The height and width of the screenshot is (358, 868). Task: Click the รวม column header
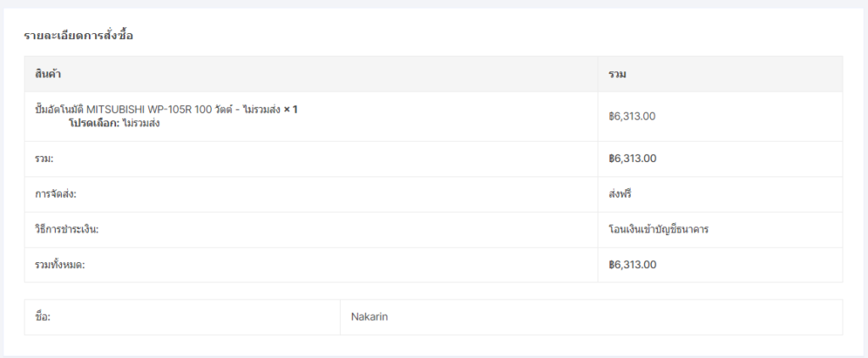[617, 75]
